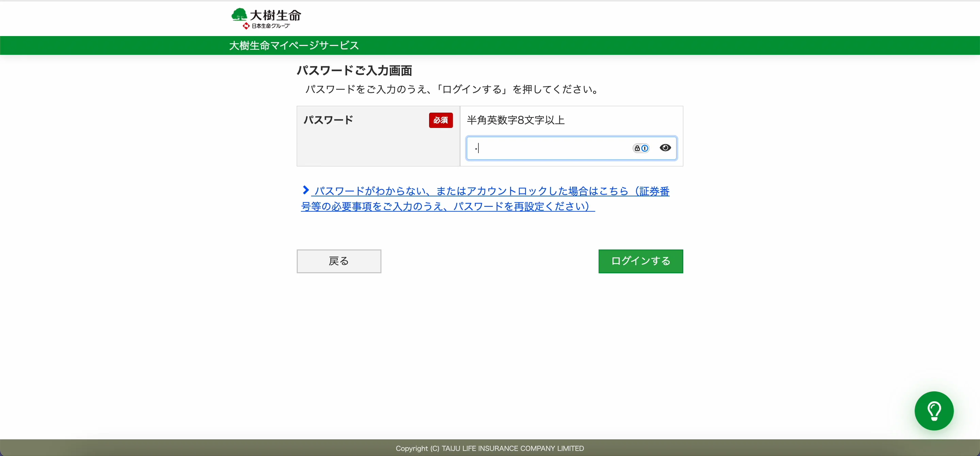This screenshot has width=980, height=456.
Task: Click the 日本生命グループ group mark
Action: point(267,26)
